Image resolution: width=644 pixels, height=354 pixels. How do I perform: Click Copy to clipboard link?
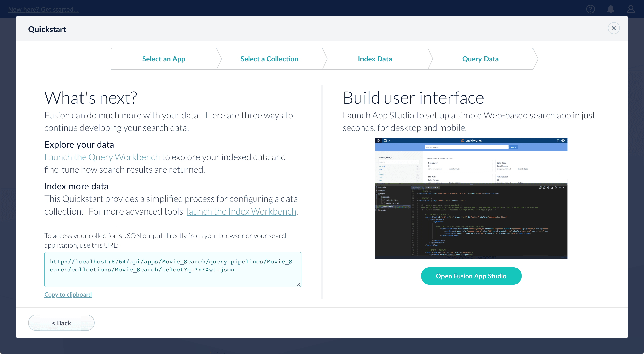pos(68,294)
